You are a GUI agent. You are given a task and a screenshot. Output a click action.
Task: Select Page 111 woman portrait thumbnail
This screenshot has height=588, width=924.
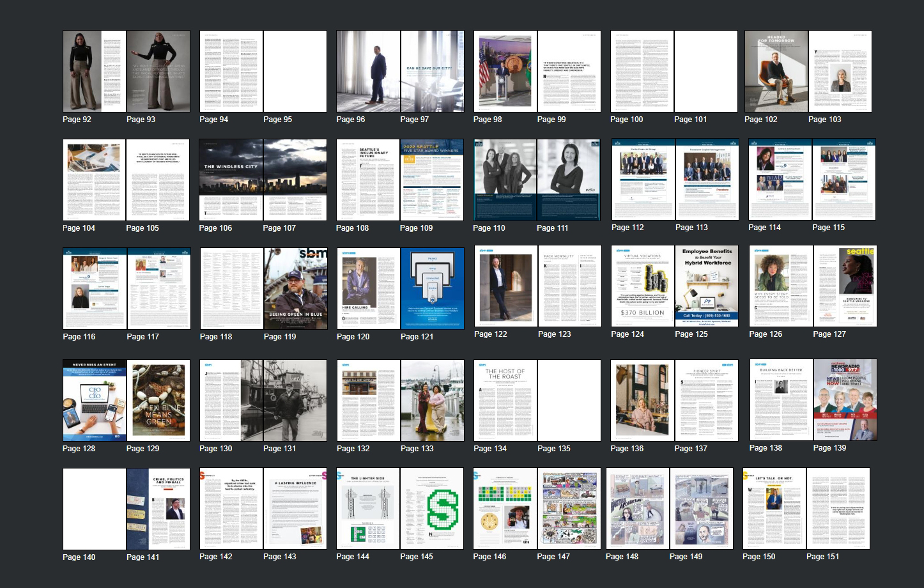click(569, 180)
